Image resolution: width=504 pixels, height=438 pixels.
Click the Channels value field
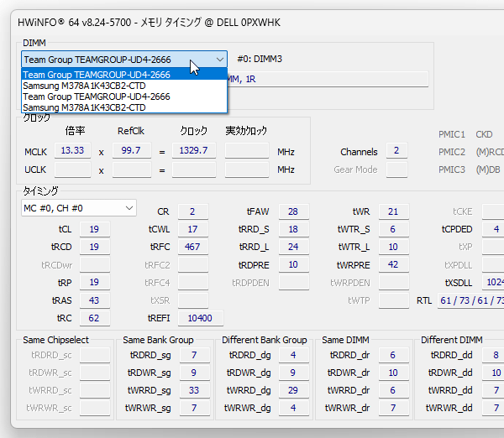coord(396,150)
